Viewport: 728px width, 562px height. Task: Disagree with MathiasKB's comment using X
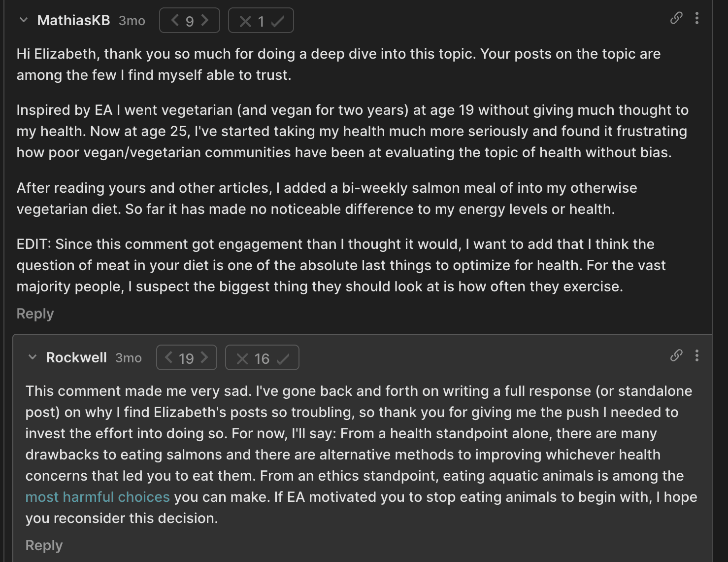[245, 21]
